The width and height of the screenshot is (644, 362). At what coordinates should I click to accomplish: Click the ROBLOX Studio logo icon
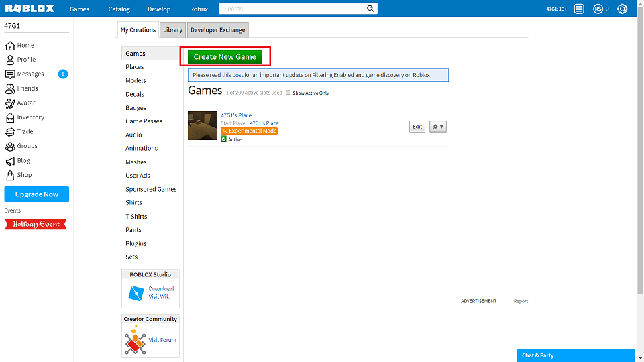coord(136,293)
